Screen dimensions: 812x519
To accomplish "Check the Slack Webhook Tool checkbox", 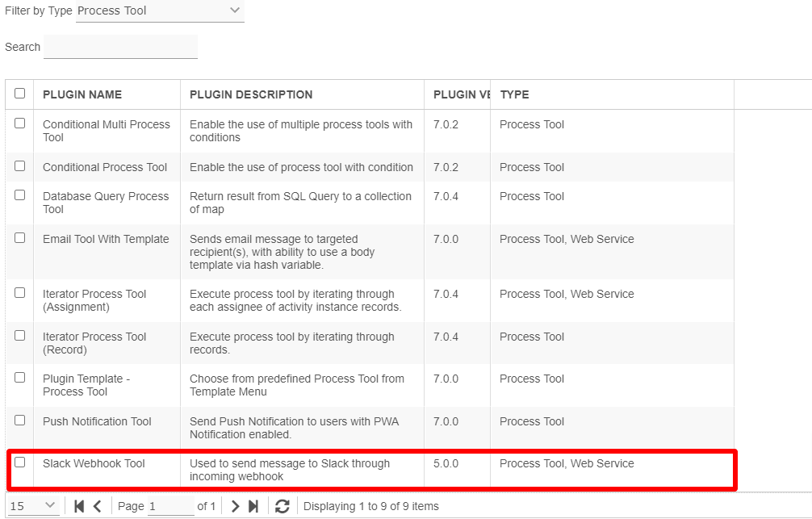I will [x=19, y=462].
